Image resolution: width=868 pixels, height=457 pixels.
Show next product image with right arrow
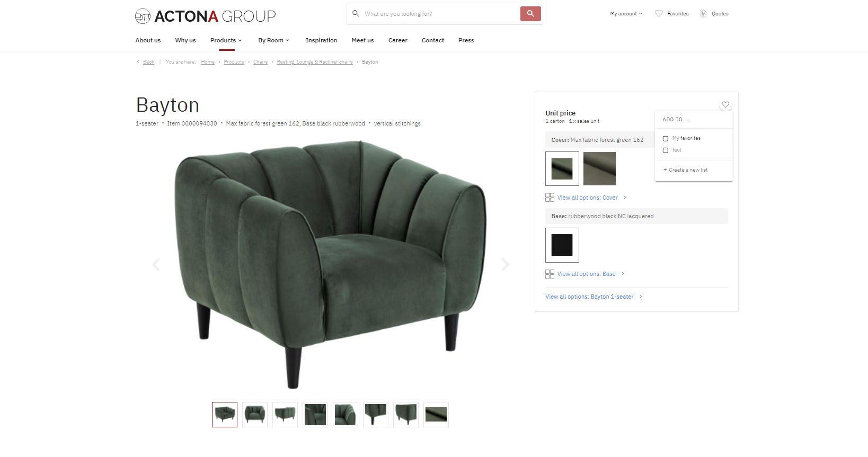pos(505,264)
